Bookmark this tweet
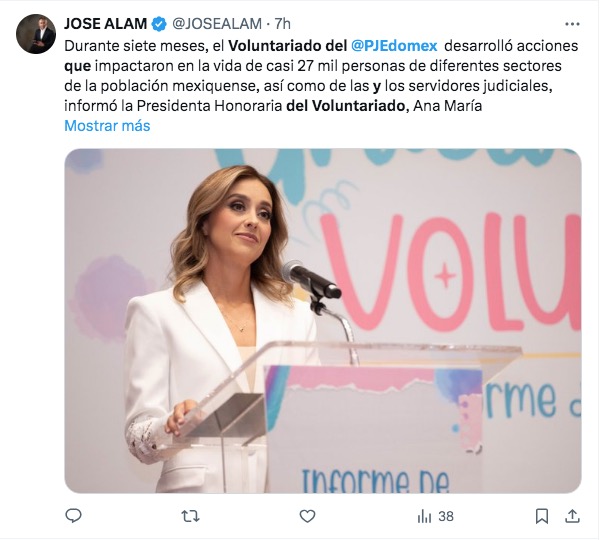This screenshot has width=603, height=540. (x=542, y=516)
